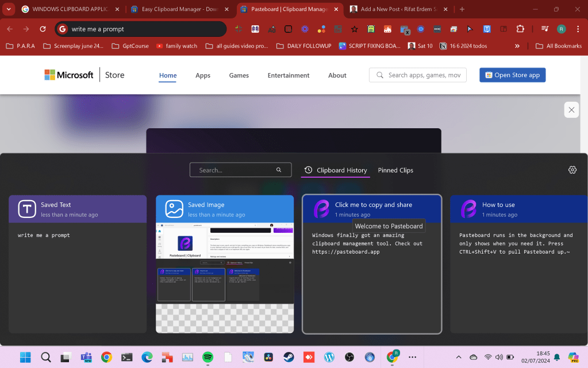588x368 pixels.
Task: Open the notification bell in system tray
Action: [x=557, y=357]
